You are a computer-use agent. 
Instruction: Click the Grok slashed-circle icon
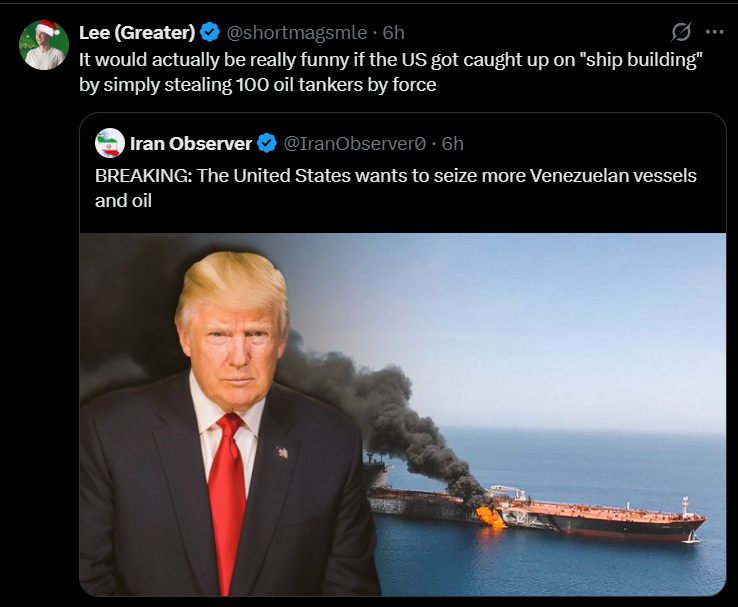681,32
